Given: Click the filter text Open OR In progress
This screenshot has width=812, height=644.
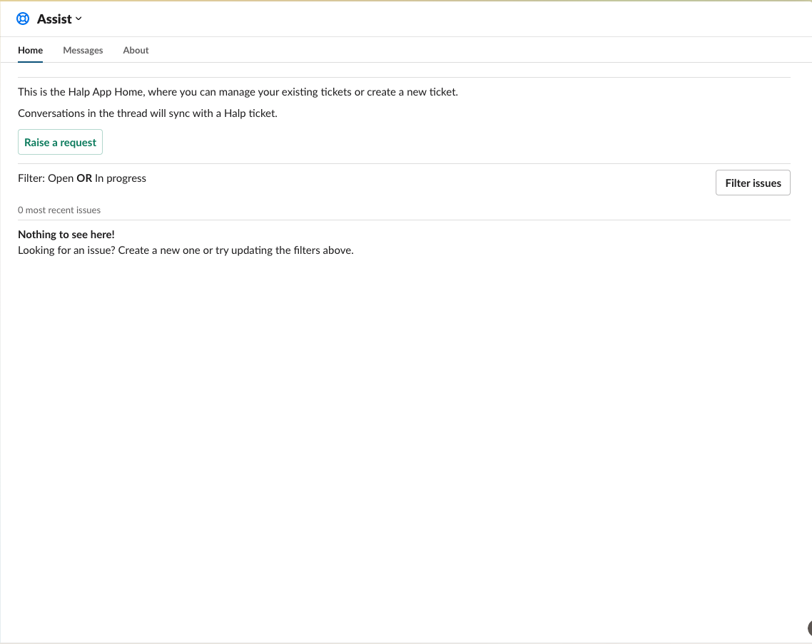Looking at the screenshot, I should (x=82, y=178).
